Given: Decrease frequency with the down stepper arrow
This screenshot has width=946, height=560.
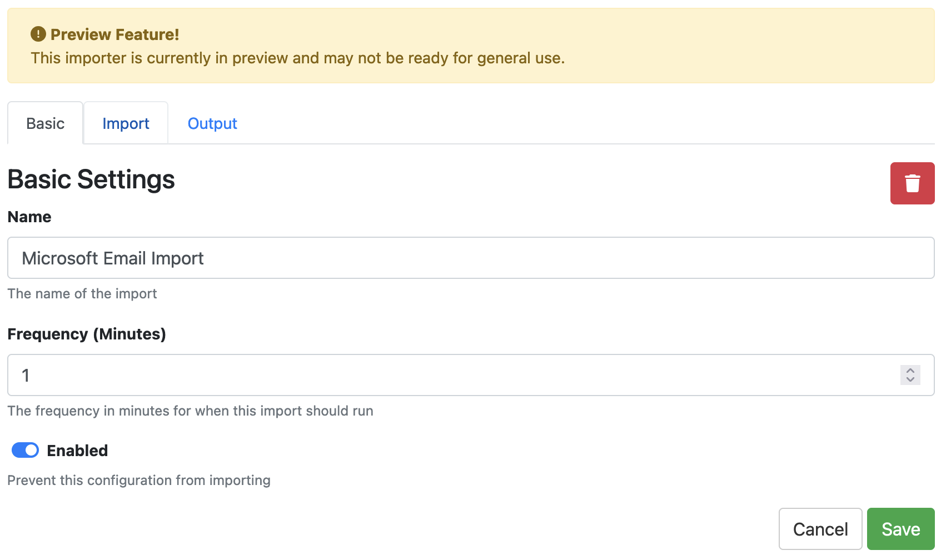Looking at the screenshot, I should coord(910,379).
